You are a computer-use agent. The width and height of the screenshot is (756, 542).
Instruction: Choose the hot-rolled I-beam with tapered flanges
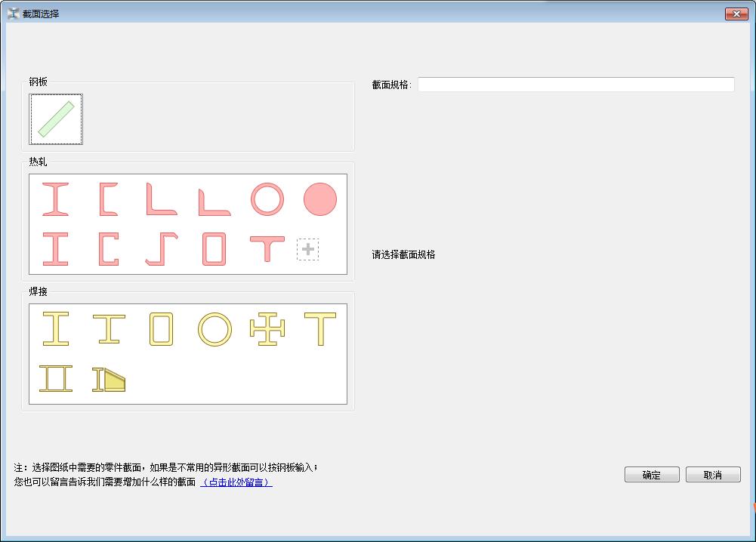click(x=55, y=199)
